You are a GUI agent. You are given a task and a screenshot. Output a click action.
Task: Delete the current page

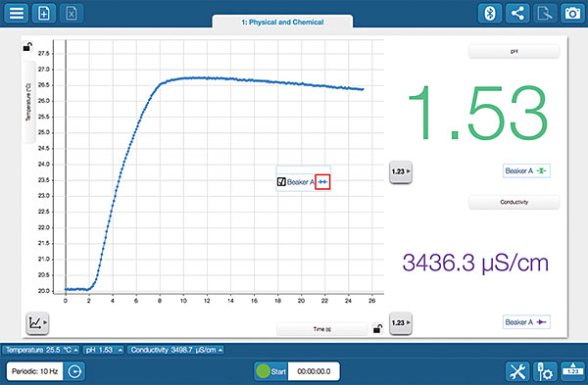(x=72, y=13)
